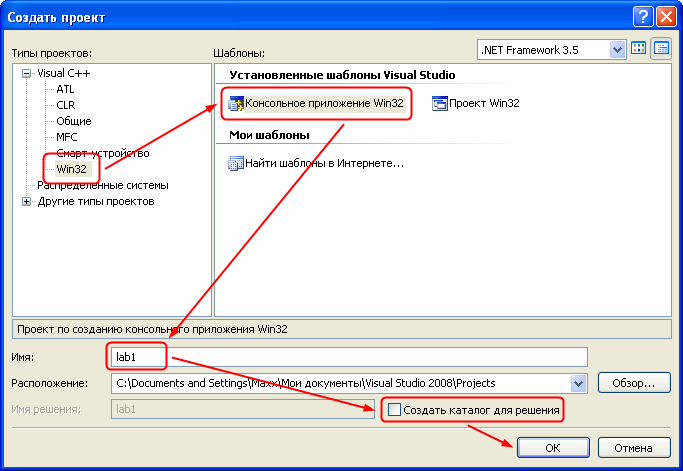Select CLR project type
The width and height of the screenshot is (683, 471).
tap(66, 105)
